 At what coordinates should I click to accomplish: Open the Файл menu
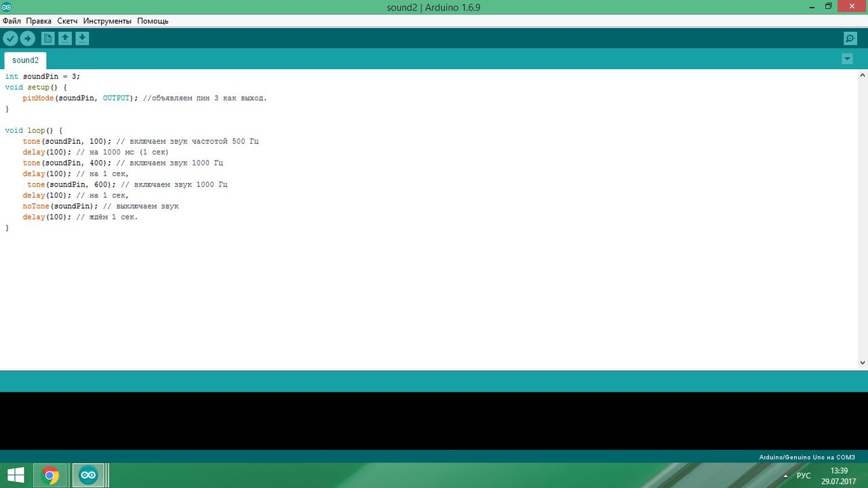coord(12,21)
